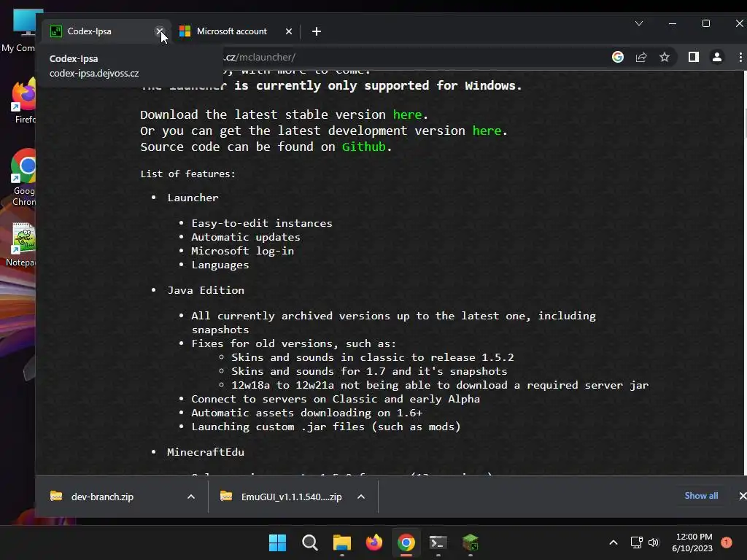Expand options for EmuGUI zip download

tap(361, 497)
